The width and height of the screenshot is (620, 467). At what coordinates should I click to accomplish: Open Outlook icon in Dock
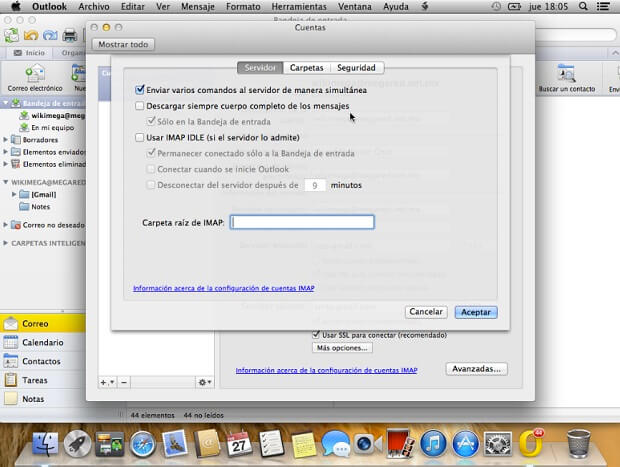click(531, 443)
